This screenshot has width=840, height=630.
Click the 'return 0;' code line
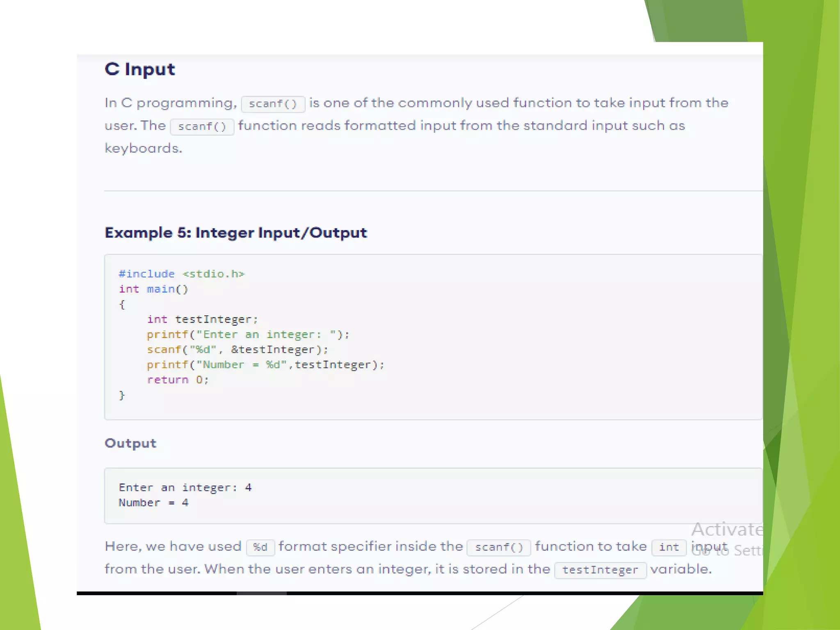click(178, 380)
